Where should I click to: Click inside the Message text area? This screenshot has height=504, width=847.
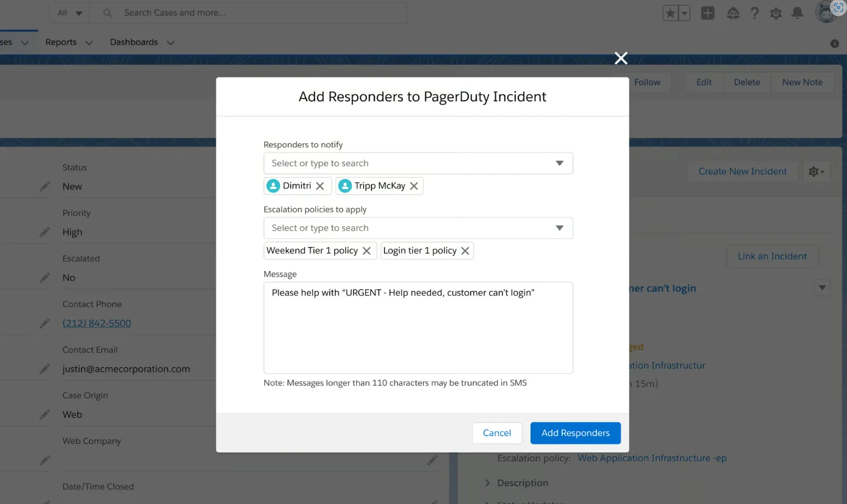pos(418,328)
